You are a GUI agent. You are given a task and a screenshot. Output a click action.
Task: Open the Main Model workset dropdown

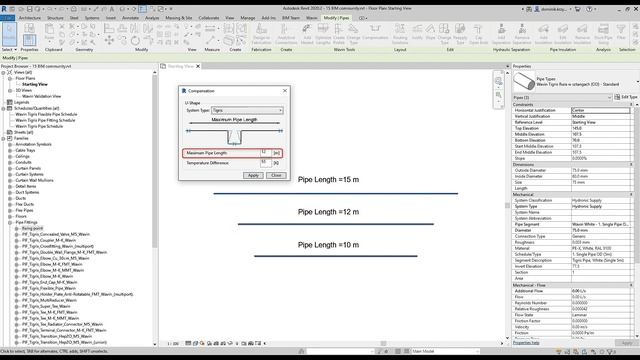click(x=445, y=351)
